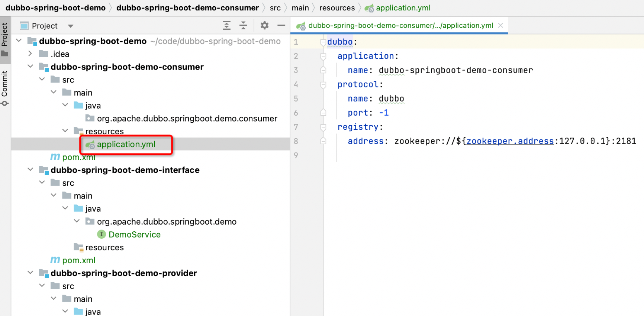Click resources in the breadcrumb path
Image resolution: width=644 pixels, height=325 pixels.
click(x=337, y=8)
